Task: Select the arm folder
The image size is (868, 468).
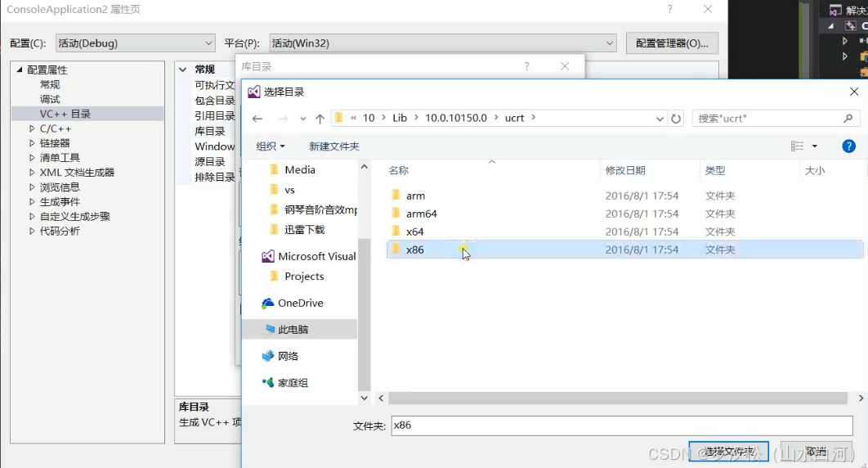Action: pyautogui.click(x=415, y=196)
